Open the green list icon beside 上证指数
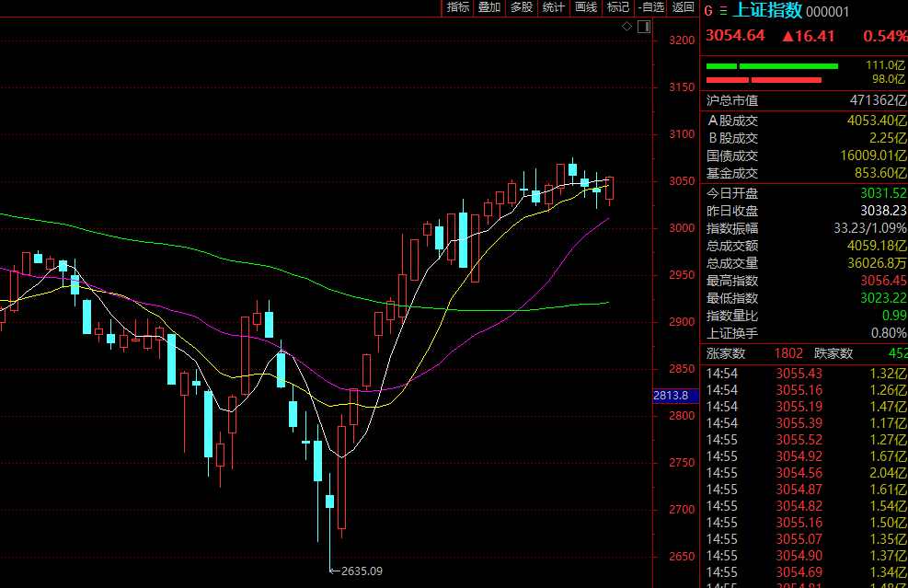This screenshot has height=588, width=908. tap(723, 11)
